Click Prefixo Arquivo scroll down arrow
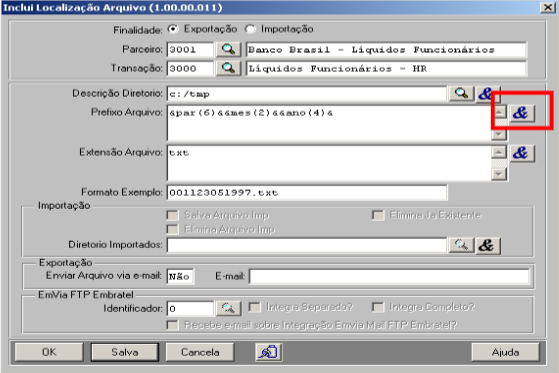The width and height of the screenshot is (559, 373). [x=499, y=134]
